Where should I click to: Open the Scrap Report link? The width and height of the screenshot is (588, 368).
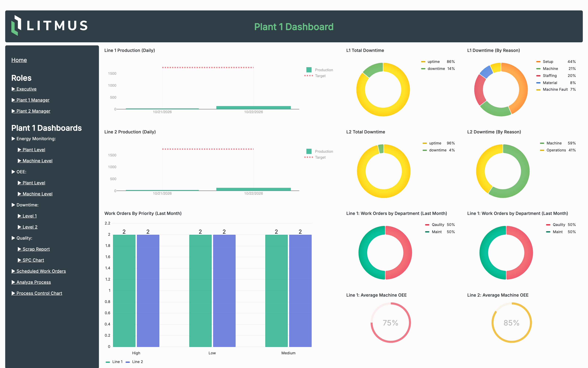pos(33,249)
